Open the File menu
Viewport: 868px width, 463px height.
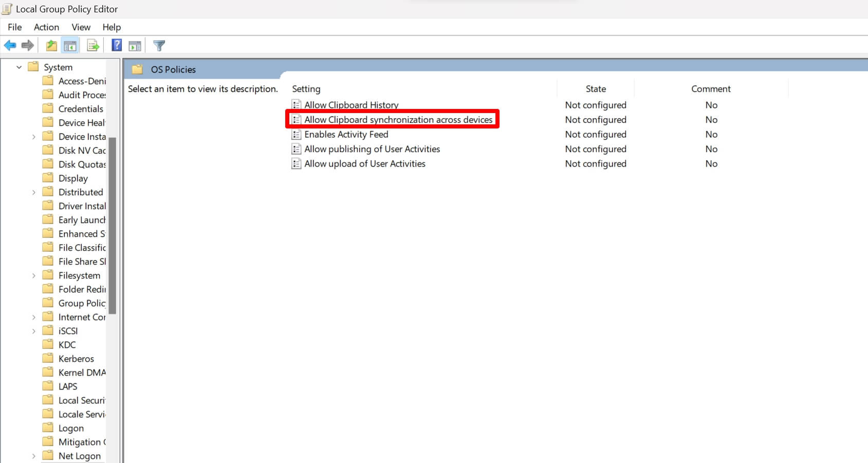(15, 27)
